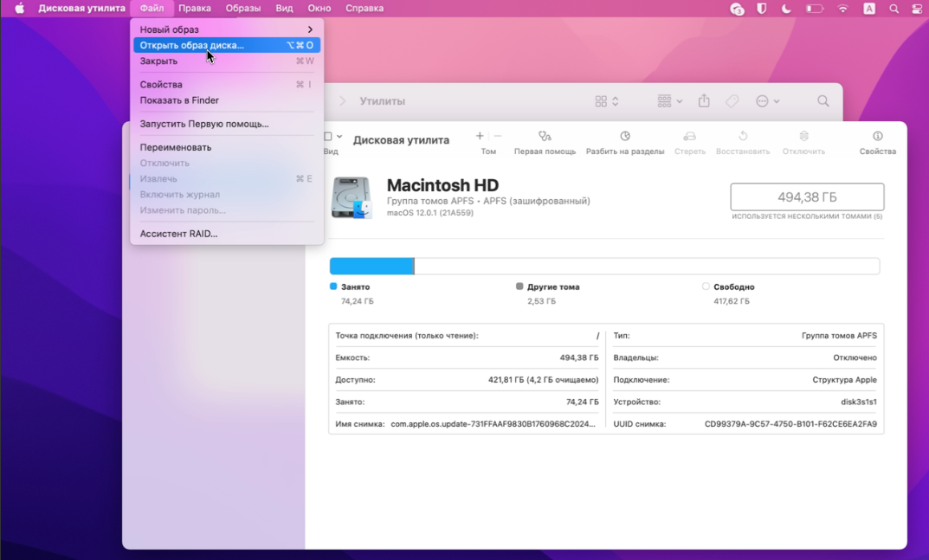Add a volume with the plus icon
Image resolution: width=929 pixels, height=560 pixels.
click(480, 136)
